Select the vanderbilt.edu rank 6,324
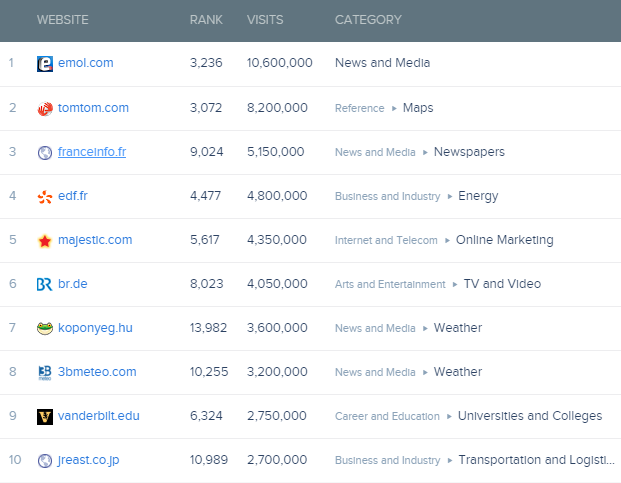This screenshot has width=621, height=483. [x=206, y=416]
